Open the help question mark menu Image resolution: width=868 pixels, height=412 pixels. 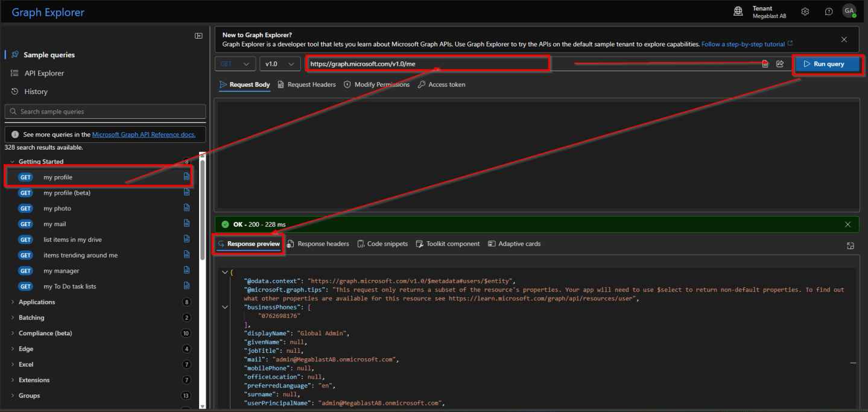828,11
